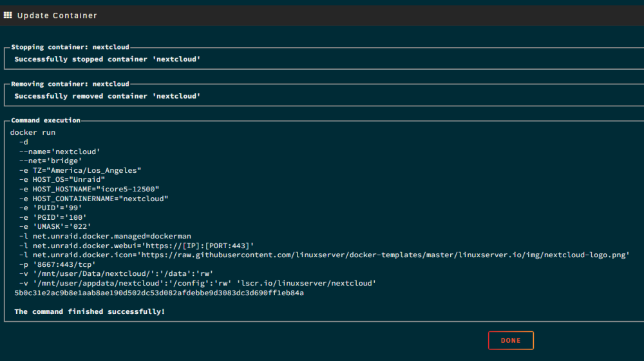The image size is (644, 361).
Task: Click the HOST_CONTAINERNAME="nextcloud" line
Action: pyautogui.click(x=93, y=199)
